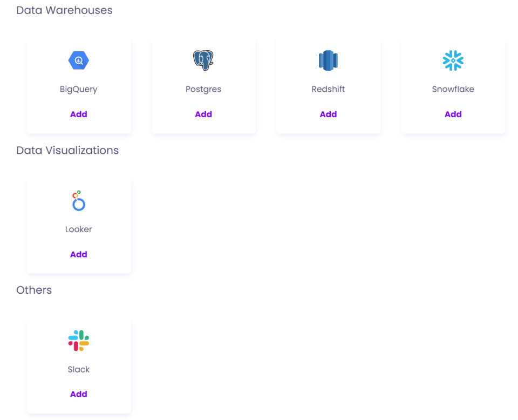The width and height of the screenshot is (518, 420).
Task: Click the Looker logo icon
Action: pyautogui.click(x=79, y=200)
